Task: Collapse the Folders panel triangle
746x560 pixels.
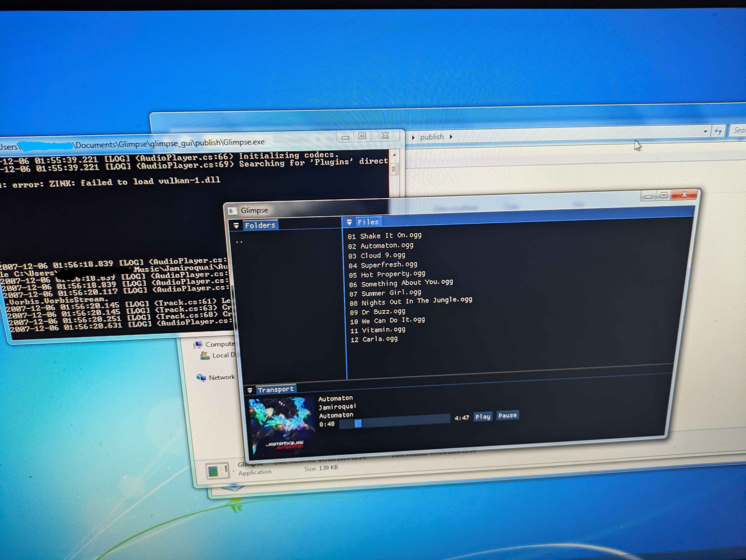Action: [236, 225]
